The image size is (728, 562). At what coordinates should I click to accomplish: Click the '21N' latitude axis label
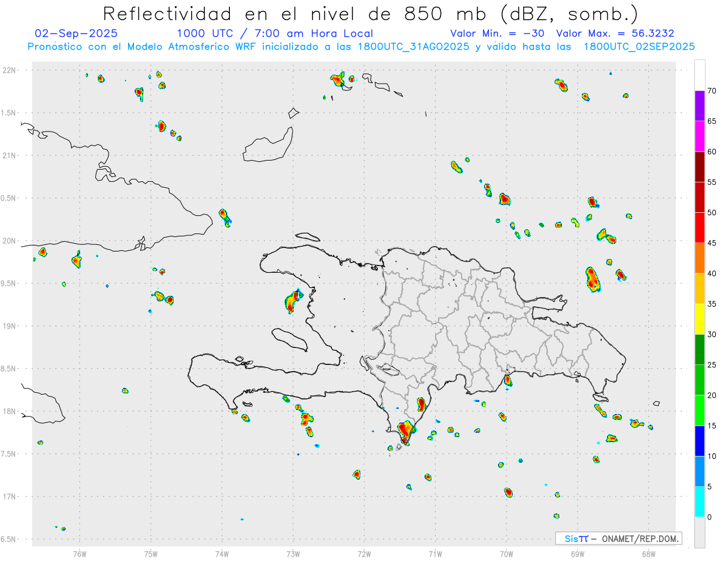click(10, 156)
